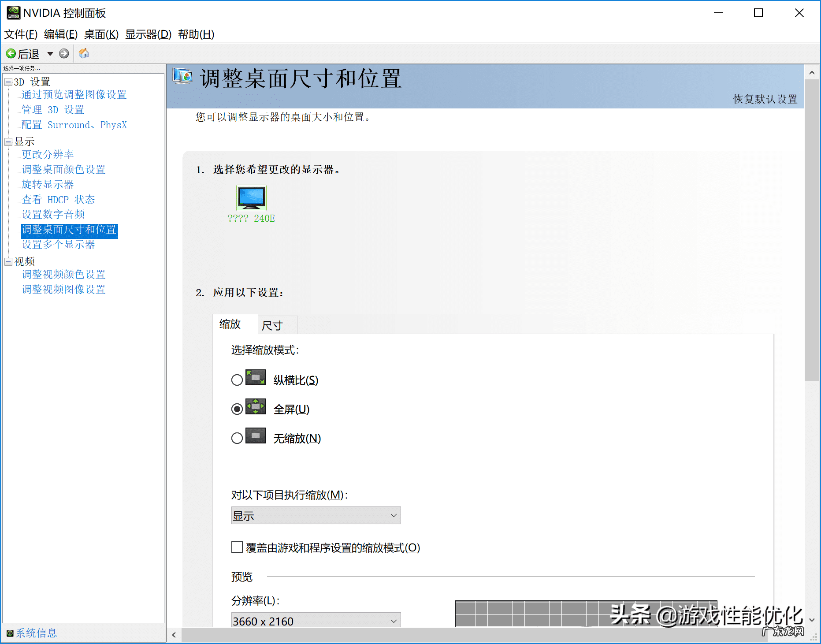Select the ???? 240E monitor icon

251,198
